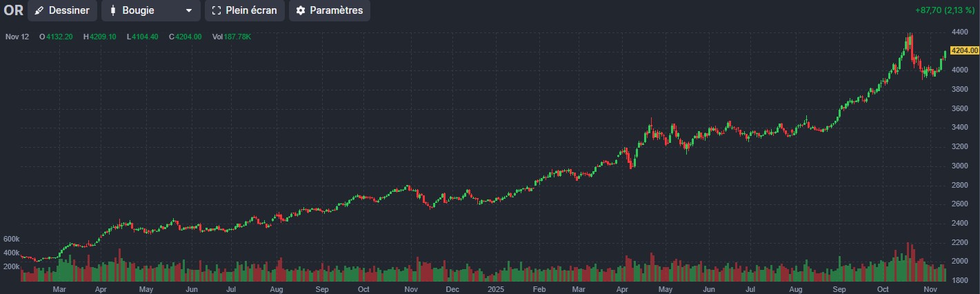The image size is (980, 294).
Task: Click the 4400 level on price axis
Action: 960,32
